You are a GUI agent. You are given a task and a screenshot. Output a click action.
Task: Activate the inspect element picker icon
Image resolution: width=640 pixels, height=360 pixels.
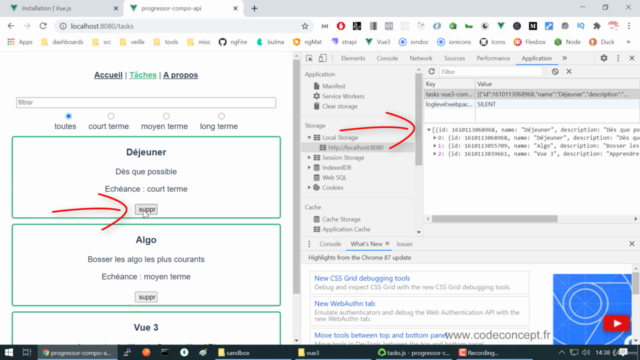pyautogui.click(x=309, y=58)
